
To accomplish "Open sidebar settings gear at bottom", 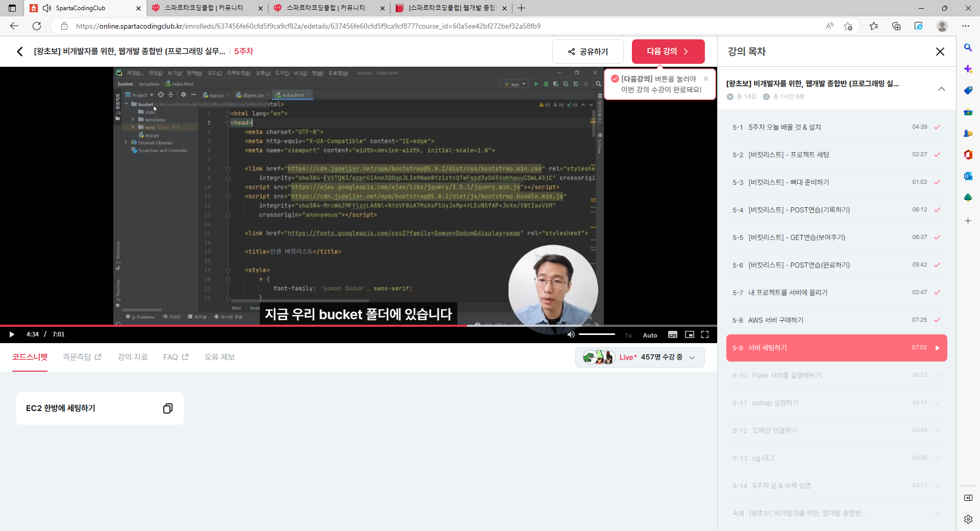I will [968, 519].
